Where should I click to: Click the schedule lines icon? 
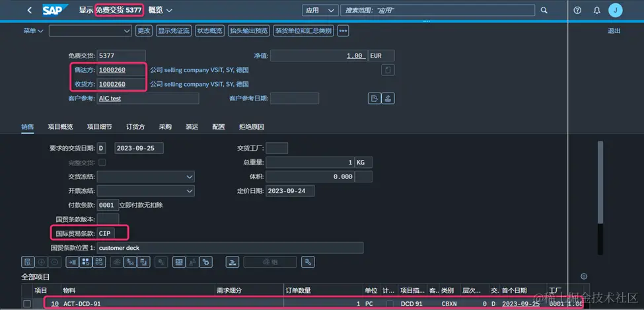[129, 262]
